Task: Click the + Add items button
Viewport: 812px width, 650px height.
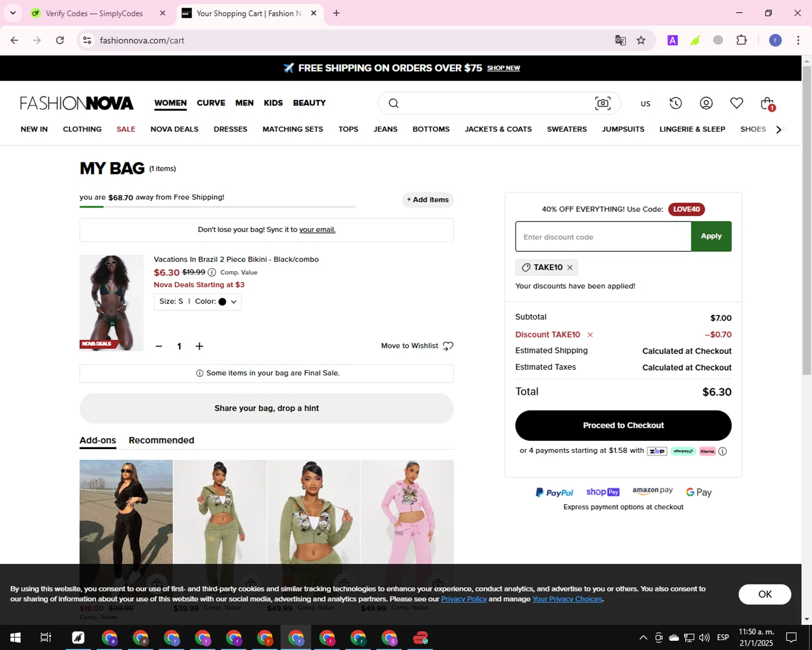Action: tap(428, 200)
